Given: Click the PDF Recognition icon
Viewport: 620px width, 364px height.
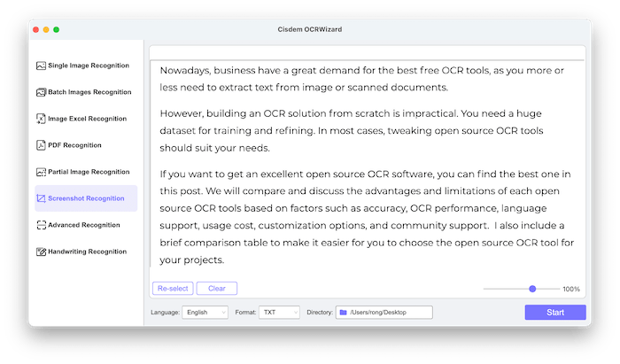Looking at the screenshot, I should [41, 145].
